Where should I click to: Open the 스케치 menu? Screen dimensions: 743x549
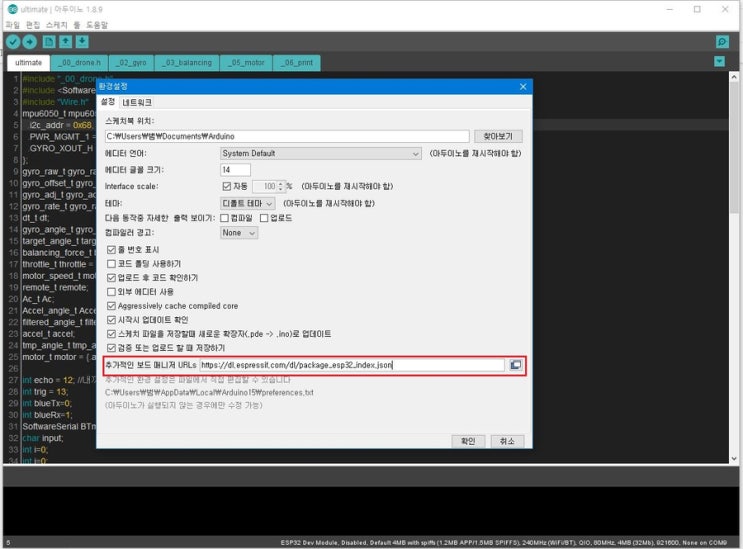tap(57, 25)
